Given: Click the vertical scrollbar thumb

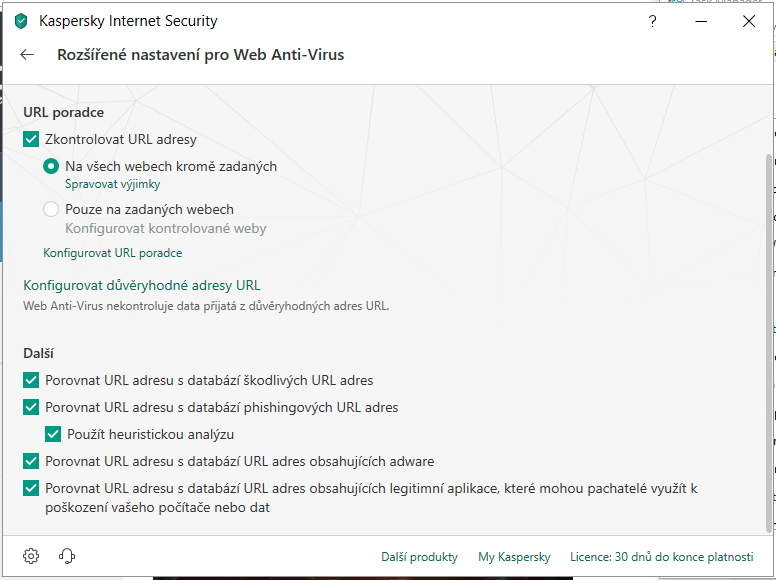Looking at the screenshot, I should 769,342.
